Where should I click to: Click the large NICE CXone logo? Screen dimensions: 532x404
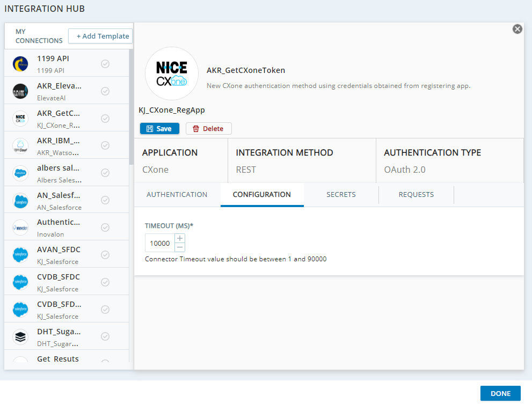[x=172, y=74]
